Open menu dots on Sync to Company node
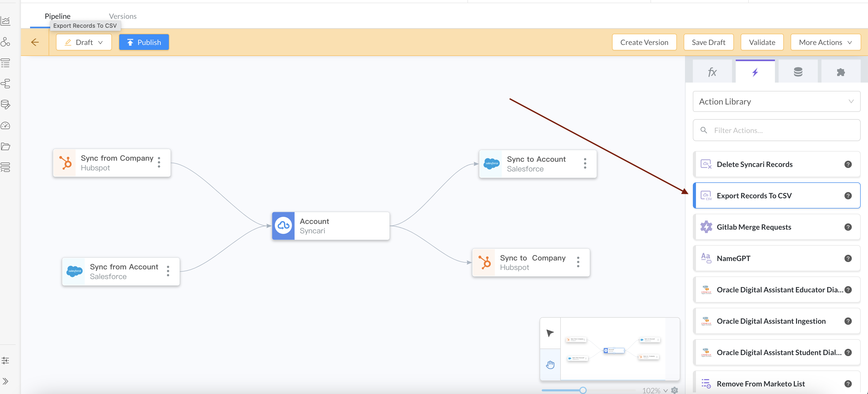The width and height of the screenshot is (868, 394). point(578,262)
